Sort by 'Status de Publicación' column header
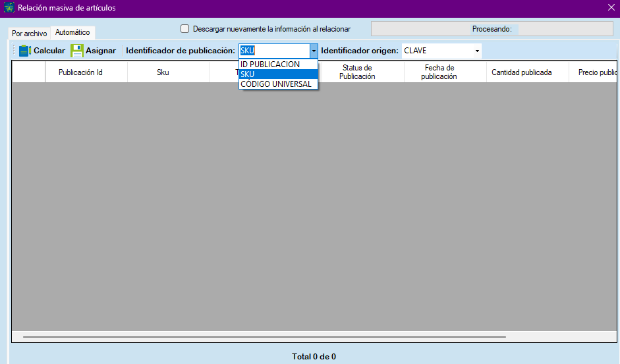 point(357,72)
